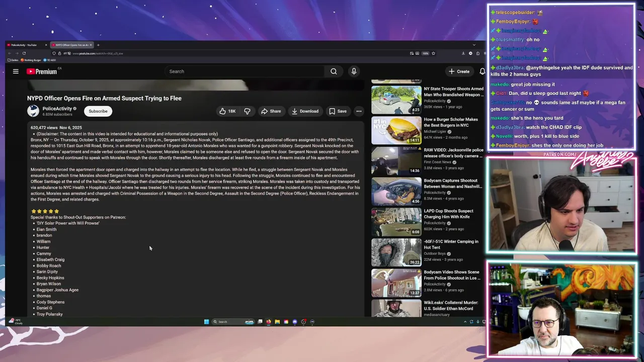This screenshot has height=362, width=644.
Task: Open NY State Trooper Shoots Armed Man thumbnail
Action: [x=396, y=100]
